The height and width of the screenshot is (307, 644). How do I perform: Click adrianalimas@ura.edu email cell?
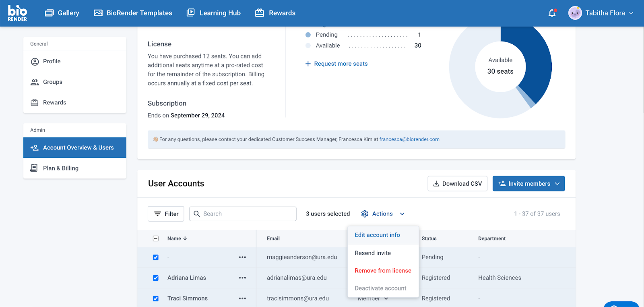(x=297, y=278)
